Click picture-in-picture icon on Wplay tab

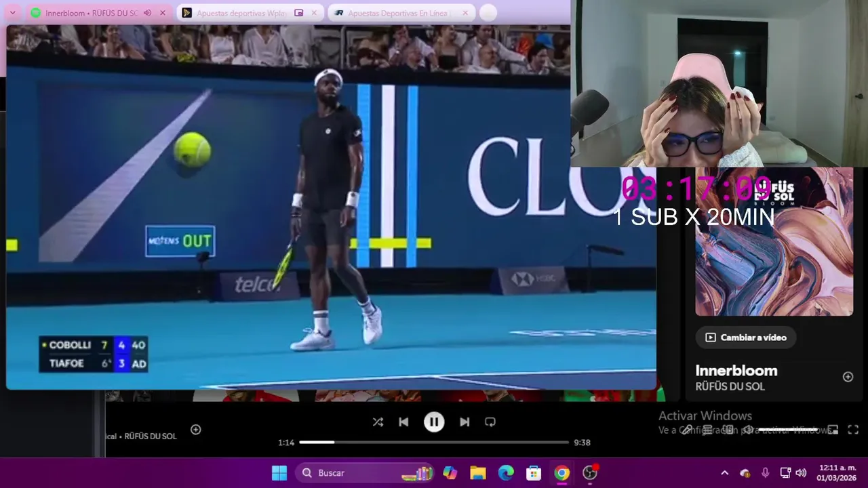pos(298,13)
